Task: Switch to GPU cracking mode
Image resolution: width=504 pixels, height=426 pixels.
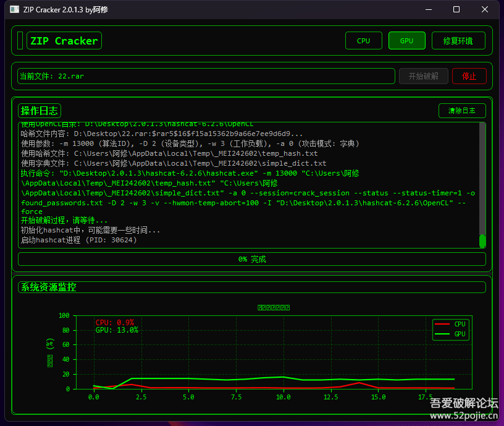Action: click(x=406, y=41)
